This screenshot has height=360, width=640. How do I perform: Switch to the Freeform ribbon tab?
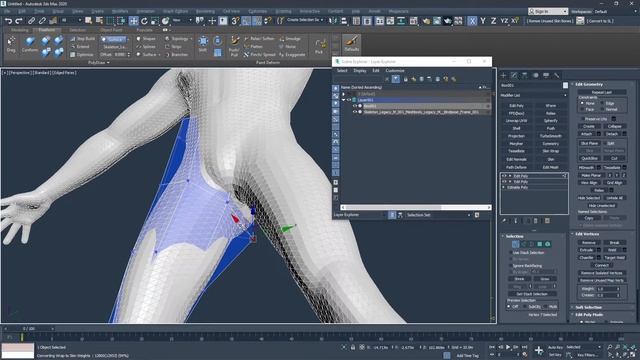coord(47,30)
